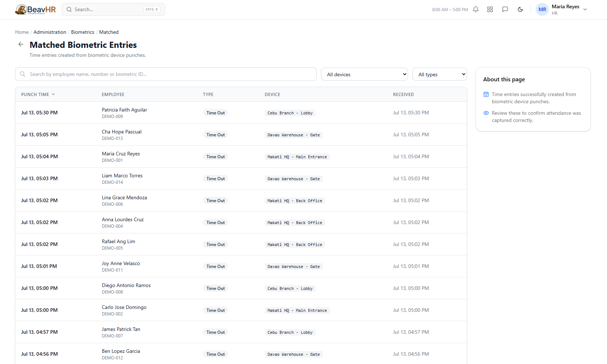Focus the employee name search field

(166, 74)
